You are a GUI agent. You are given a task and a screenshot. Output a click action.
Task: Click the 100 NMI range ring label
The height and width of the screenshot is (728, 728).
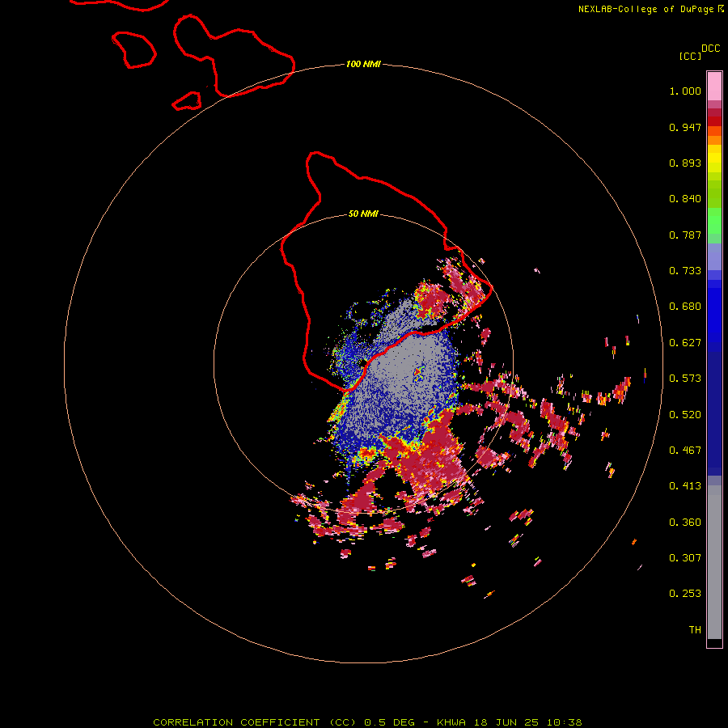[363, 64]
